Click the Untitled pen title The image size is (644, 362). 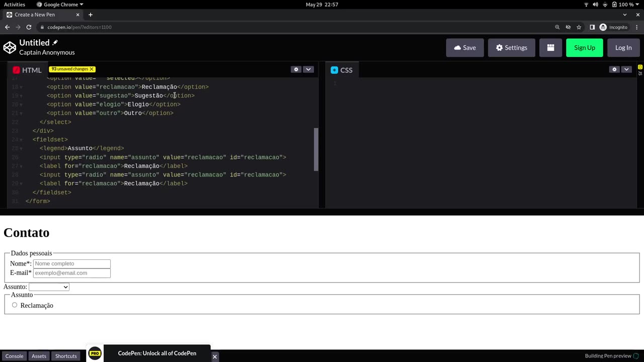click(34, 43)
